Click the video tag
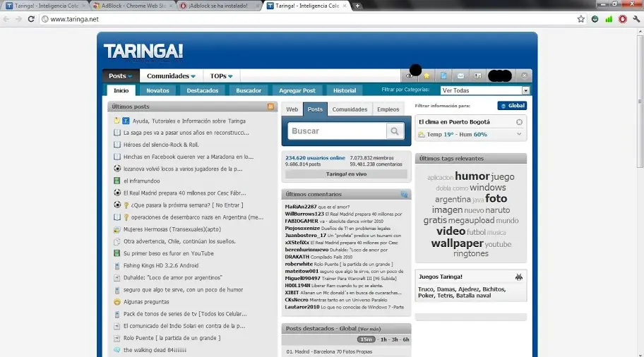The image size is (644, 357). (451, 231)
